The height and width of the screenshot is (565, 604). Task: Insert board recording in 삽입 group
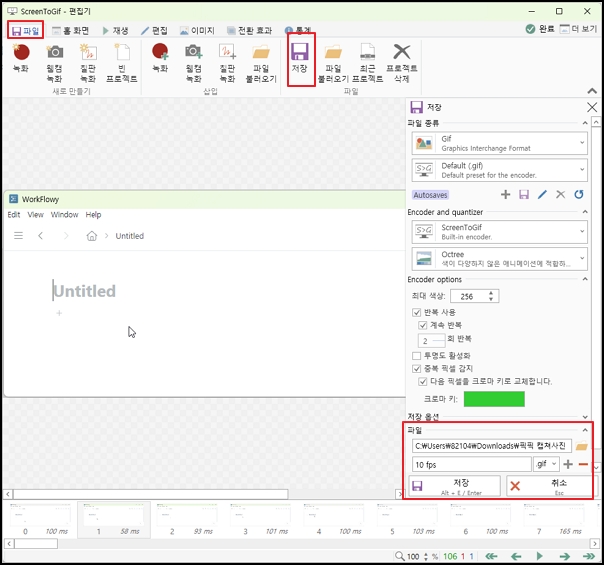[227, 63]
